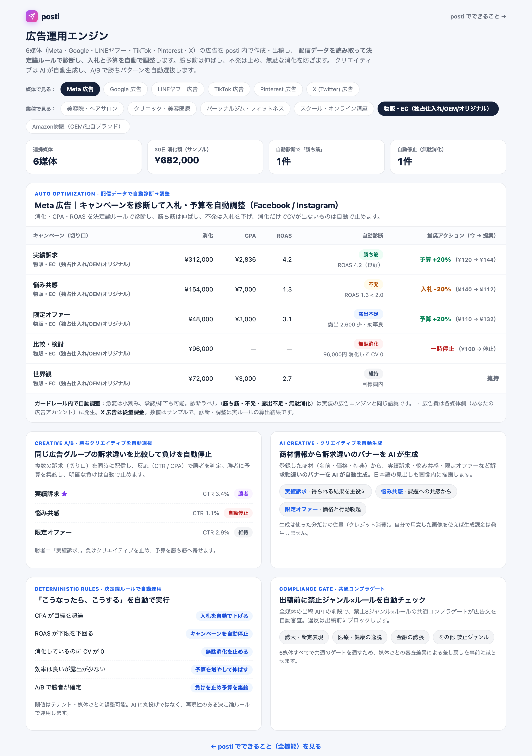Click the 露出不足 diagnosis badge
Image resolution: width=532 pixels, height=756 pixels.
click(369, 314)
